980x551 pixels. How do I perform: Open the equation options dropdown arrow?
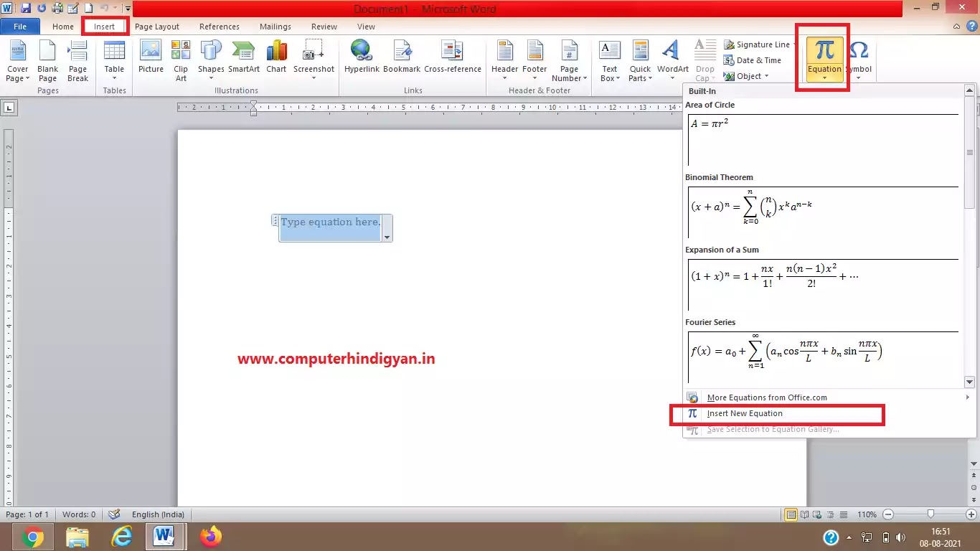tap(387, 237)
